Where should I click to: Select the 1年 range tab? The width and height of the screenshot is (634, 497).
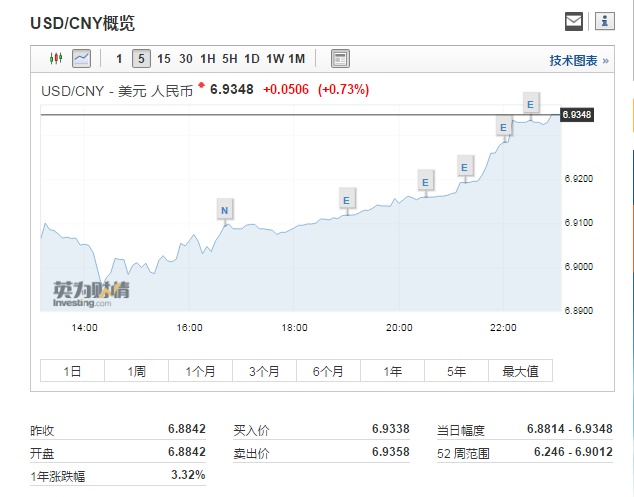point(393,371)
